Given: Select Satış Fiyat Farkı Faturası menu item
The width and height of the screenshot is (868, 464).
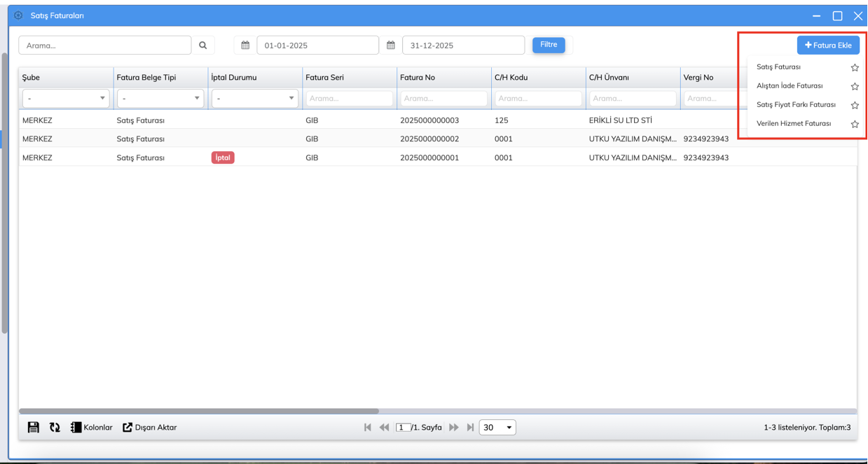Looking at the screenshot, I should (796, 105).
